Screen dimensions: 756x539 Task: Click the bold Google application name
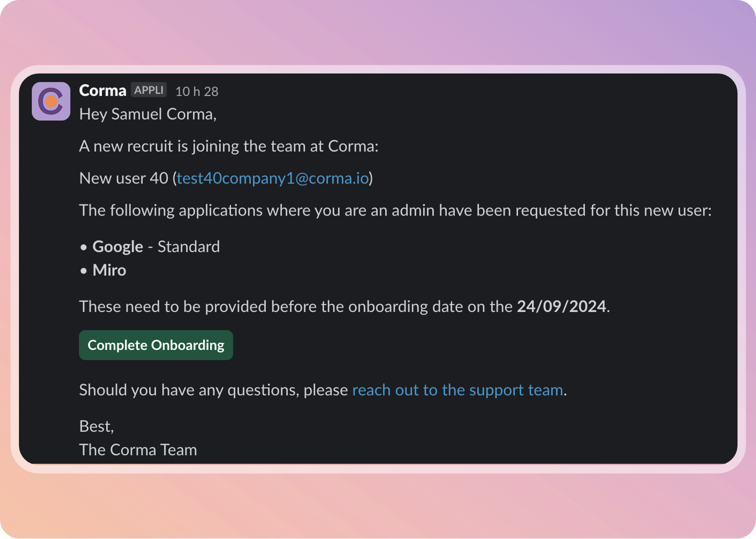(117, 247)
